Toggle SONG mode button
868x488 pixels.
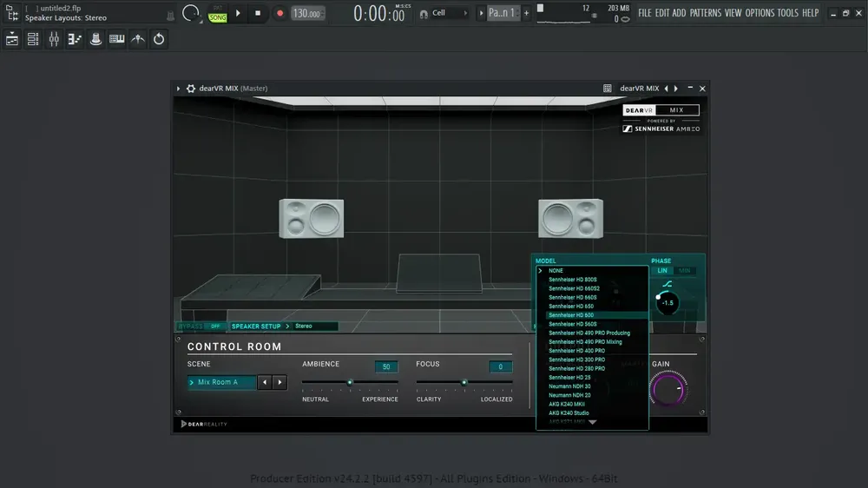(x=218, y=17)
